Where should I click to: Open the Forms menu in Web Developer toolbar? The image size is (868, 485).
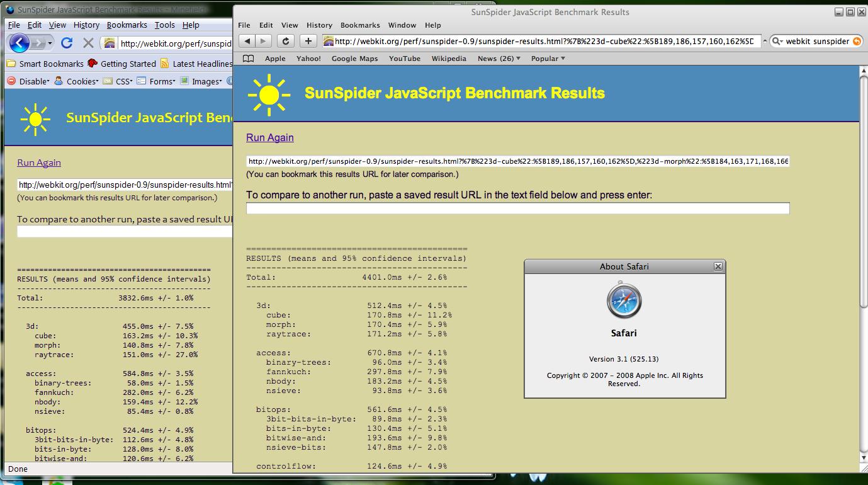(x=156, y=81)
